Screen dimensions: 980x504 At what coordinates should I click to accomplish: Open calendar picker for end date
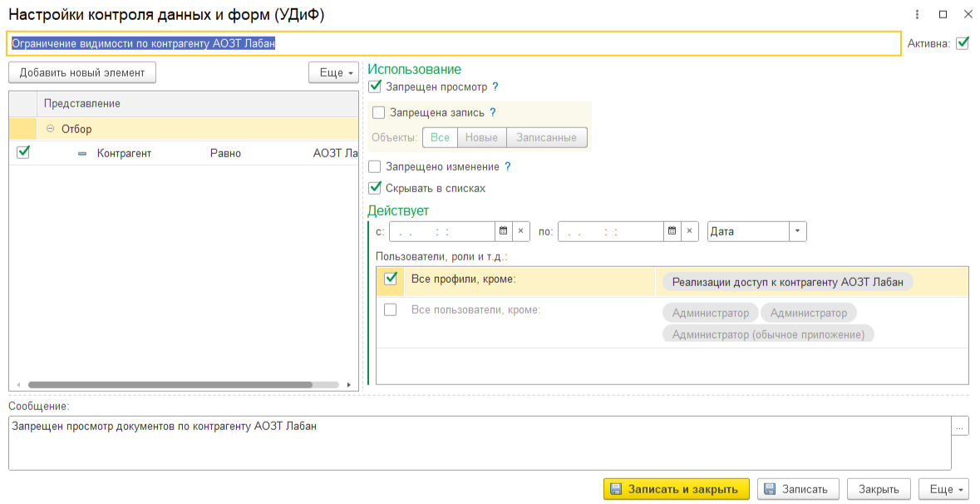[672, 231]
